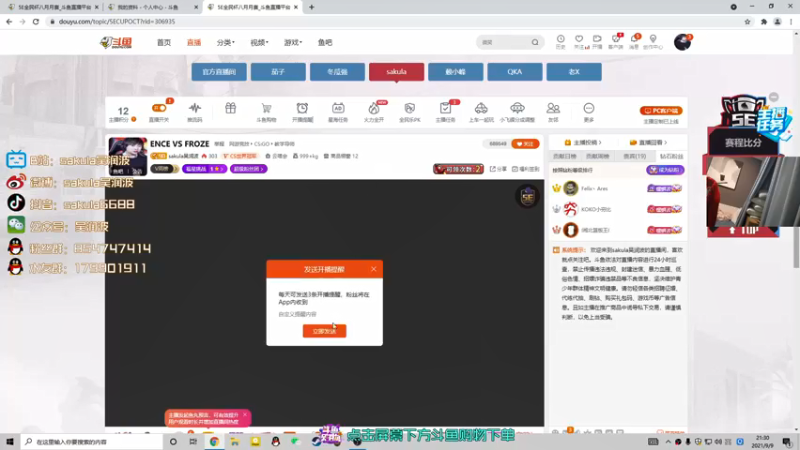Open the Windows Start menu

(10, 441)
